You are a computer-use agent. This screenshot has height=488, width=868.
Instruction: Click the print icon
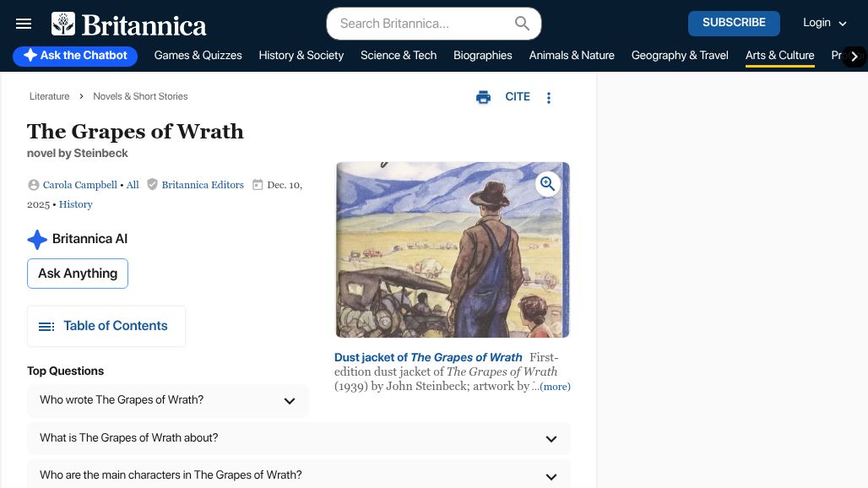point(483,97)
